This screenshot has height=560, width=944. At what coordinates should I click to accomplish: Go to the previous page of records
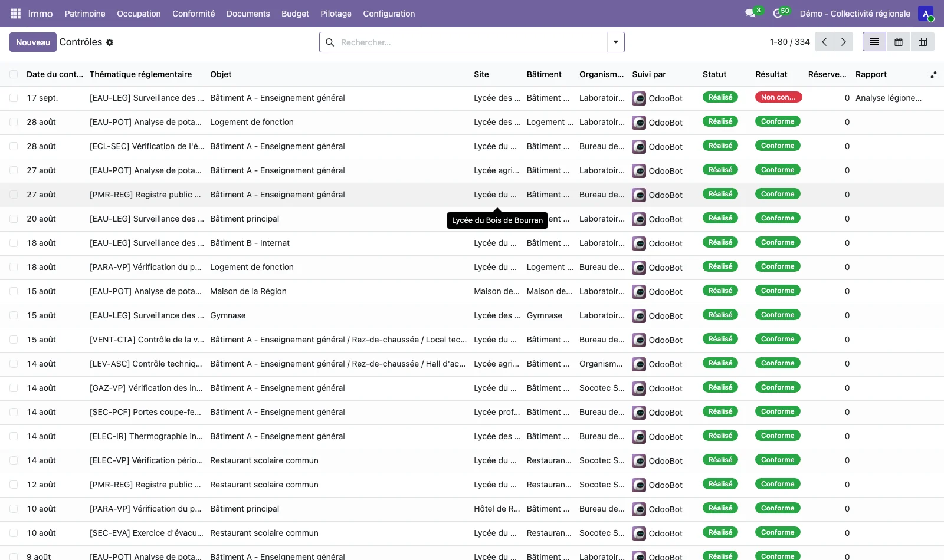coord(824,42)
